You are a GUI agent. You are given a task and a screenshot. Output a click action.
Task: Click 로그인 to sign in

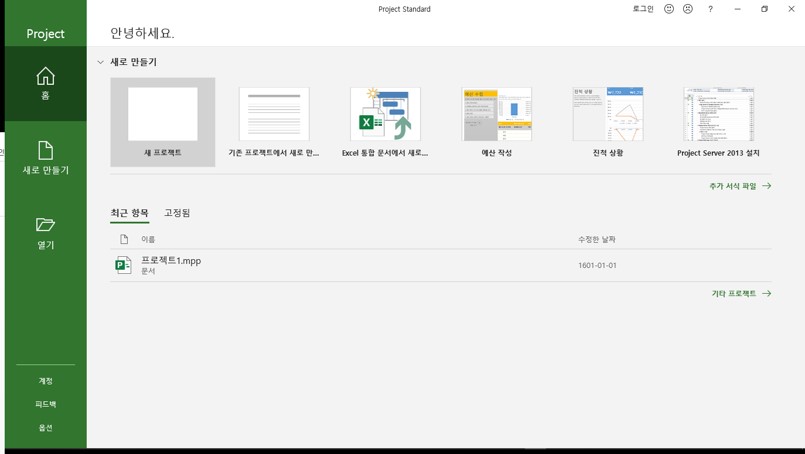(643, 9)
